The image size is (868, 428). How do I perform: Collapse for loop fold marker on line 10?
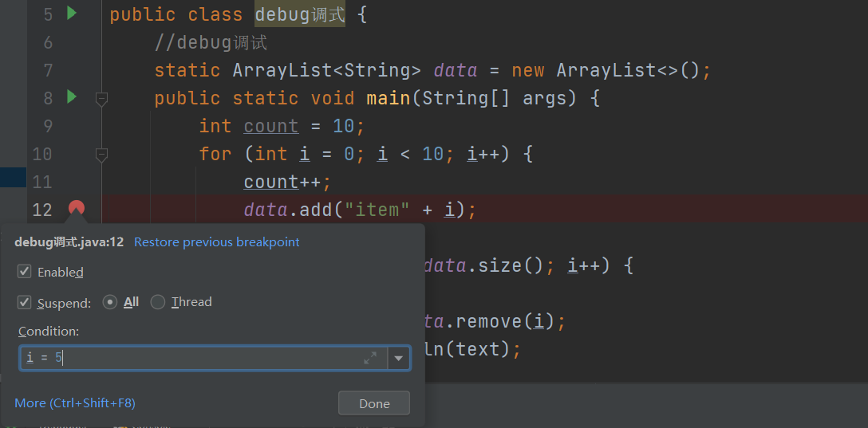(x=101, y=155)
